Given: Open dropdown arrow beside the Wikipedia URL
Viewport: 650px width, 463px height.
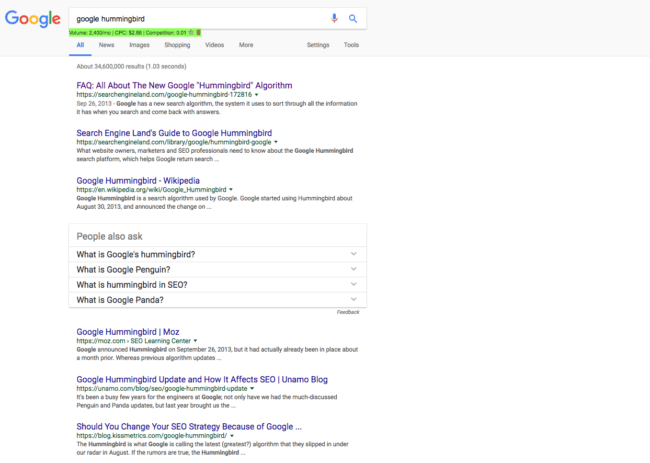Looking at the screenshot, I should pyautogui.click(x=231, y=190).
